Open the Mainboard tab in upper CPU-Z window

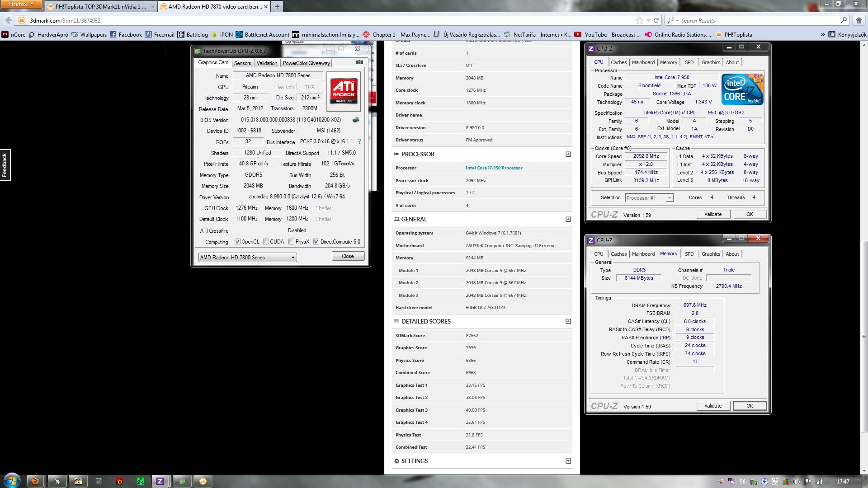643,62
